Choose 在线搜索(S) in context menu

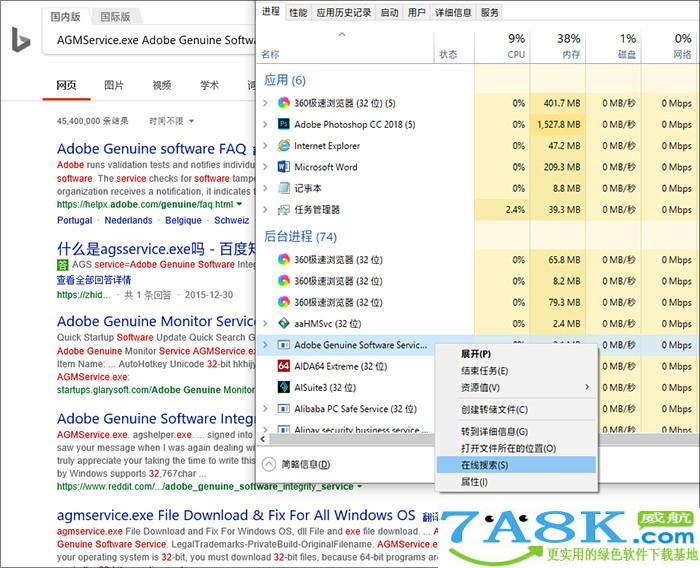point(517,465)
